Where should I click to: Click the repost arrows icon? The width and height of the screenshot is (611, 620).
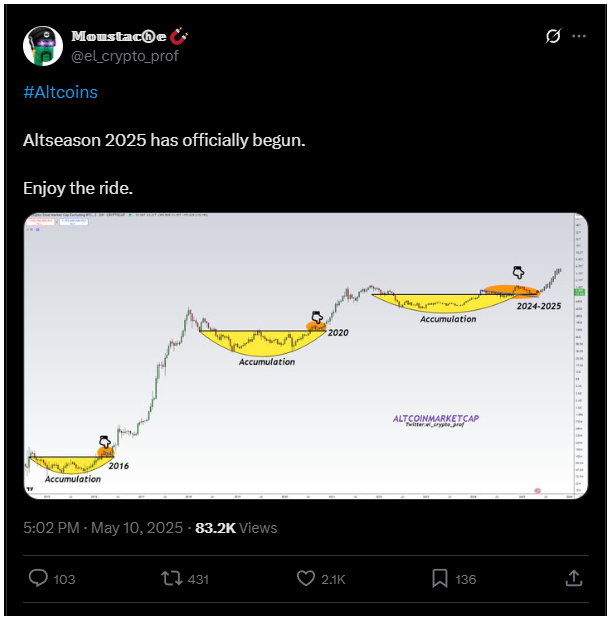tap(172, 578)
